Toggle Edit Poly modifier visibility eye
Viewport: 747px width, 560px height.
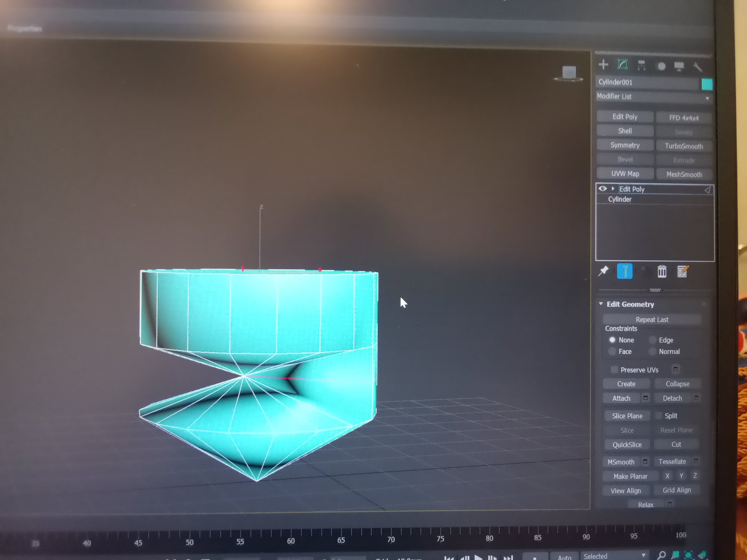pos(602,189)
